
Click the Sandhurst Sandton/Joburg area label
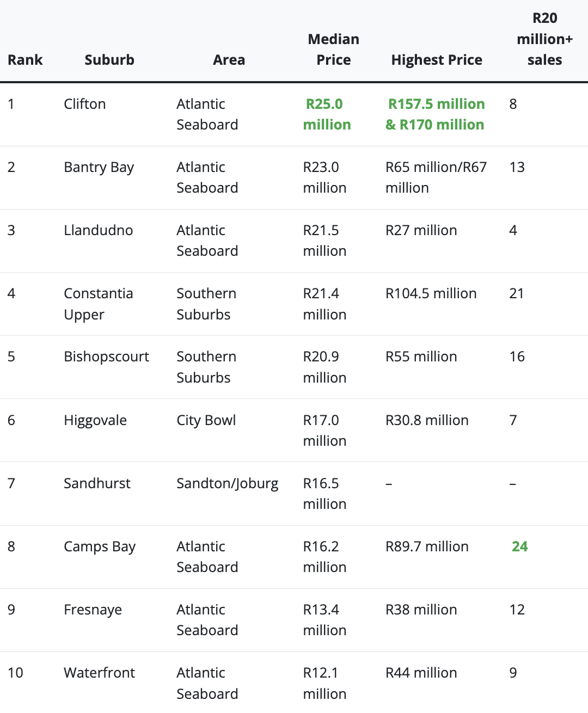[228, 483]
